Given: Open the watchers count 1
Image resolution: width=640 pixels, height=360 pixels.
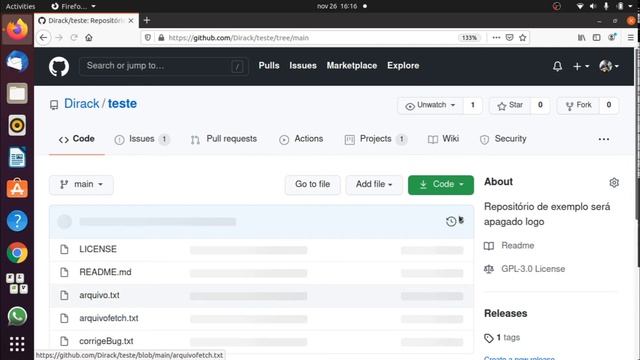Looking at the screenshot, I should pos(473,105).
